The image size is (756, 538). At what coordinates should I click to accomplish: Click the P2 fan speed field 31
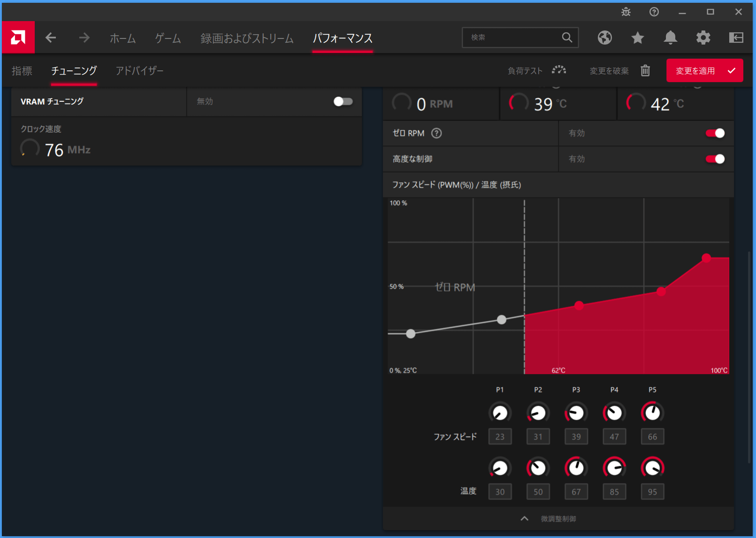538,437
